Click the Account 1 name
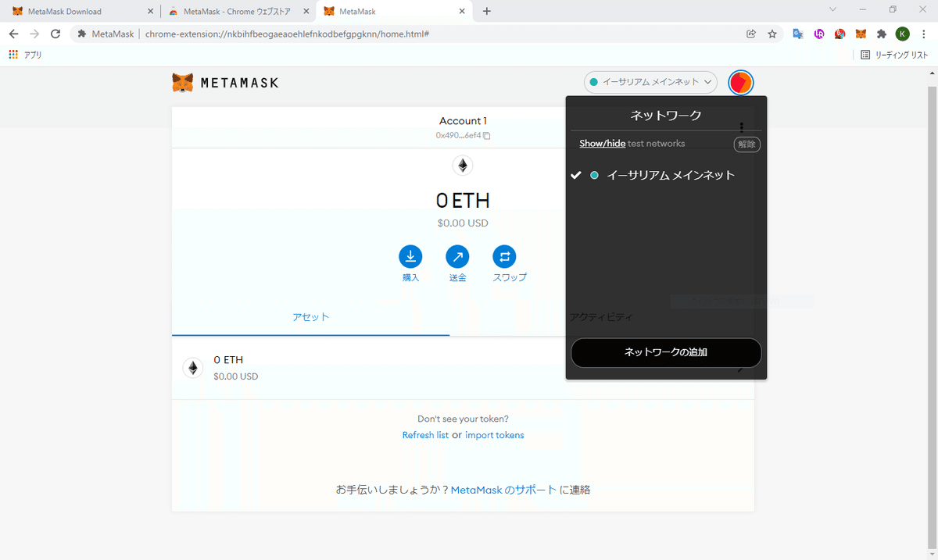The width and height of the screenshot is (938, 560). click(x=463, y=121)
